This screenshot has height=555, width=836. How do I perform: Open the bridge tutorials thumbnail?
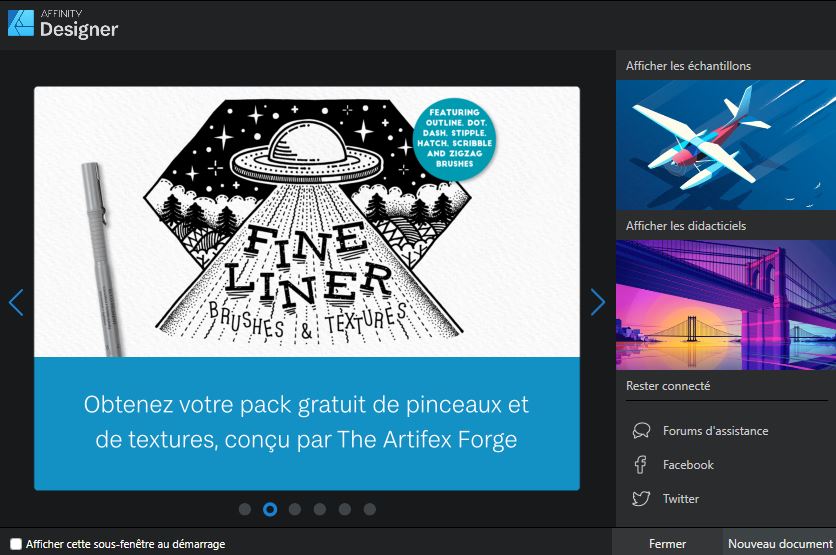coord(726,305)
